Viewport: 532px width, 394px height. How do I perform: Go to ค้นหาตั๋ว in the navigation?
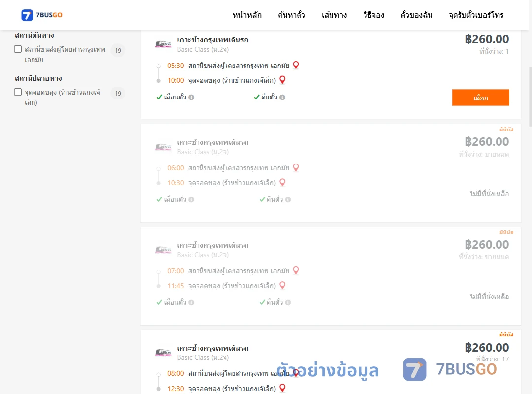click(292, 15)
